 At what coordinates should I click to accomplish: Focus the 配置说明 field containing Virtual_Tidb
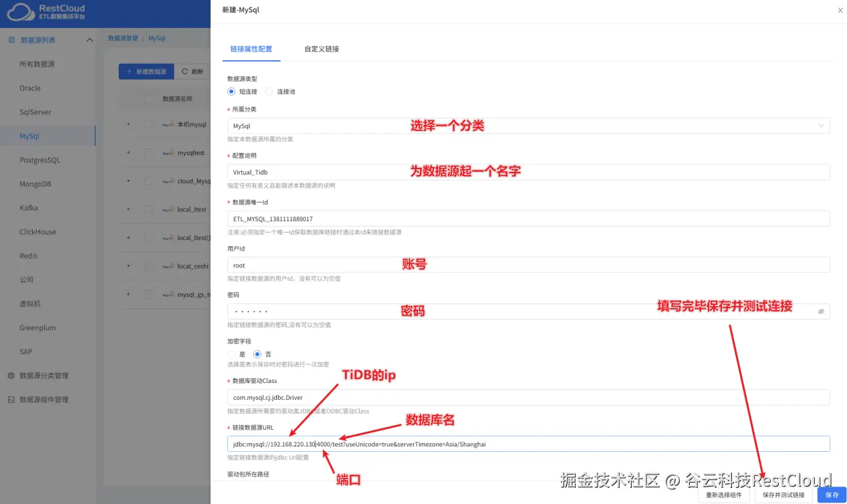[529, 172]
